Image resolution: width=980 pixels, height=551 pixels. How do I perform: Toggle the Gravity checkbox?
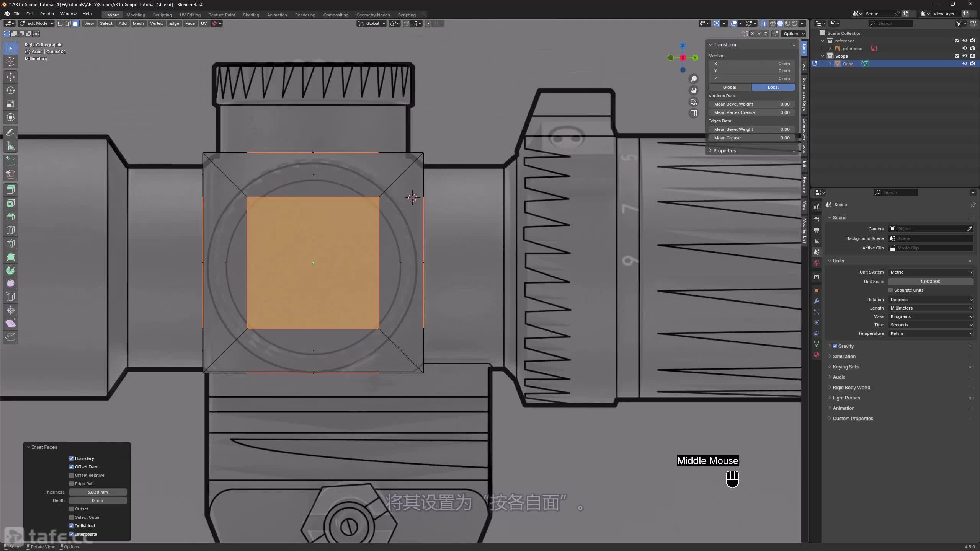pyautogui.click(x=835, y=346)
